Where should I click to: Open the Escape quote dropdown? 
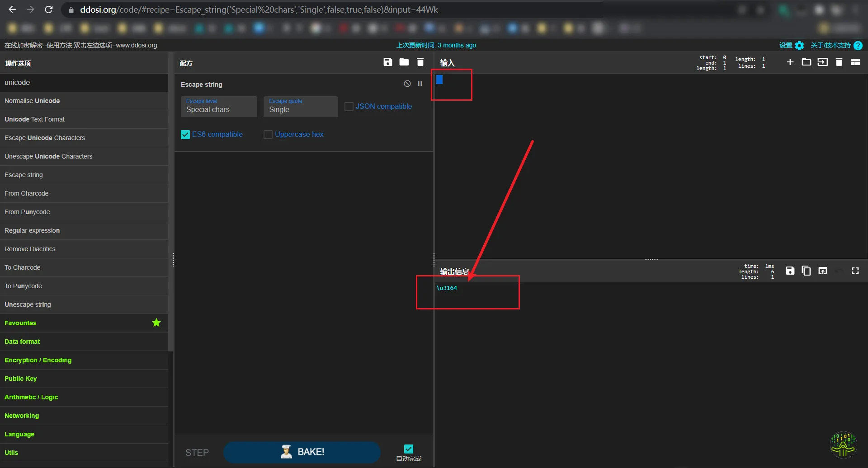301,107
